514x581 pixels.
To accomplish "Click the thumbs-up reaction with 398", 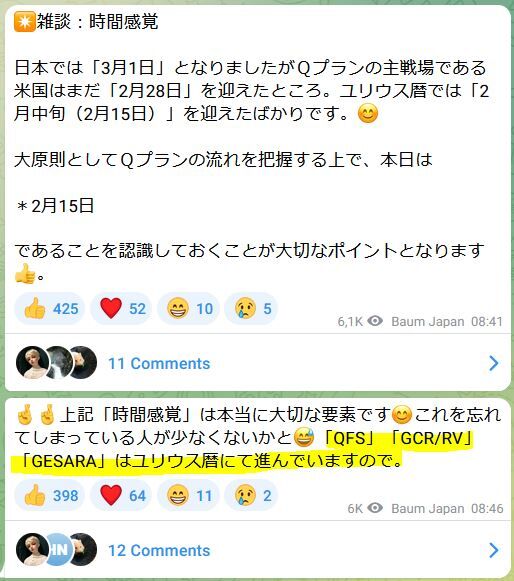I will point(50,495).
